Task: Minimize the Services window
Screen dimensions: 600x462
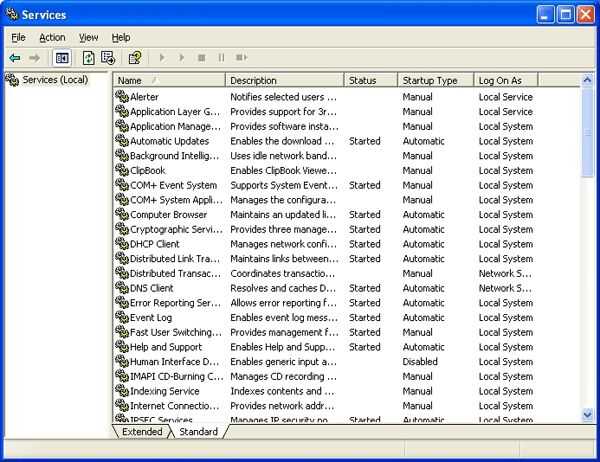Action: click(545, 15)
